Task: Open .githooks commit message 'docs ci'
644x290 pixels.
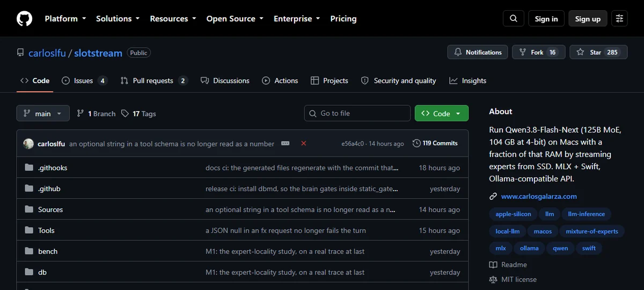Action: click(302, 168)
